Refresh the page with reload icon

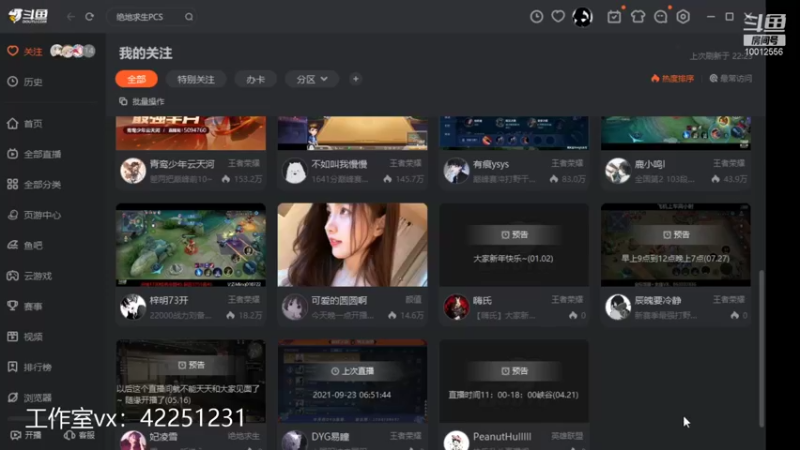89,17
